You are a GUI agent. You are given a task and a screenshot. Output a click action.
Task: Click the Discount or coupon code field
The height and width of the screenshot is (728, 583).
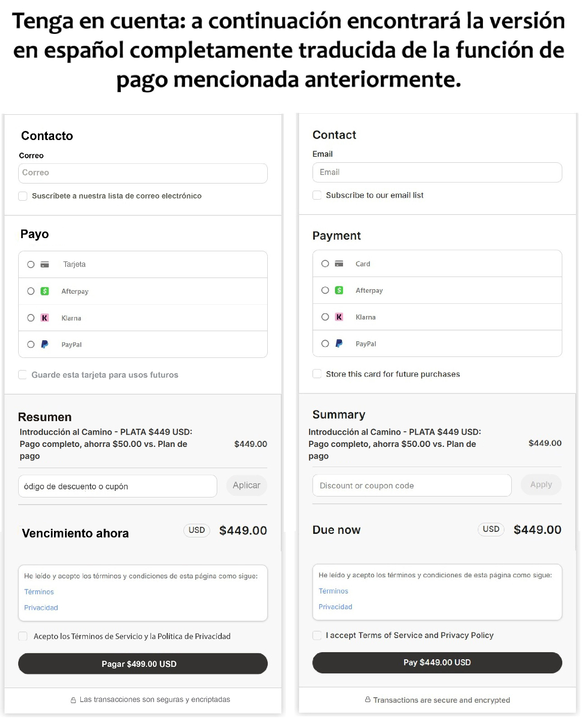point(412,485)
